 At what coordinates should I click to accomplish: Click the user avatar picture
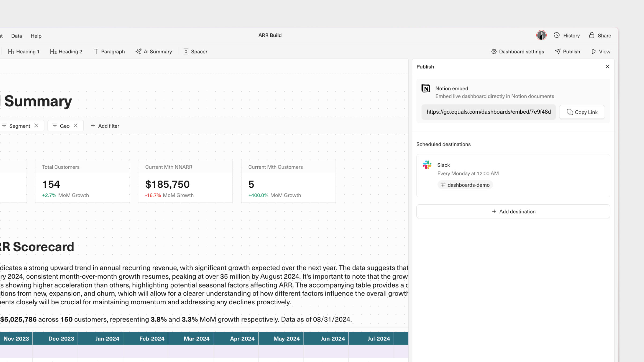(541, 35)
